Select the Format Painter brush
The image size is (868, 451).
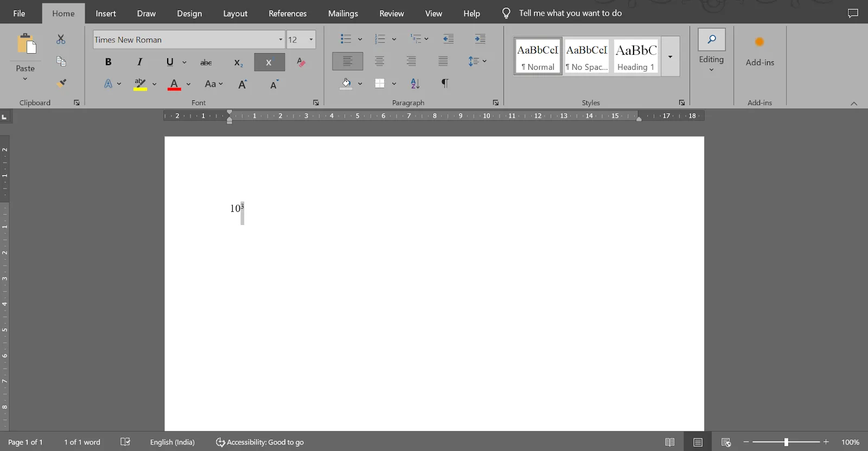pos(61,83)
